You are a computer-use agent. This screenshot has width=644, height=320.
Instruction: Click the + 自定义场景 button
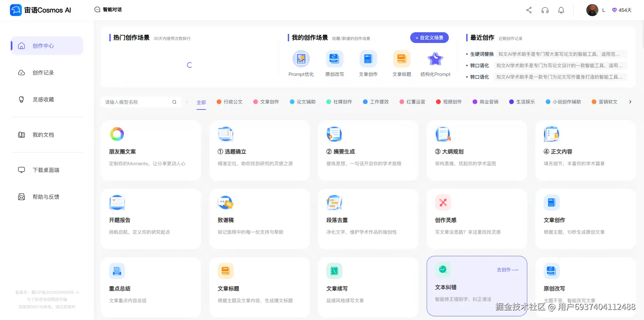[x=429, y=38]
